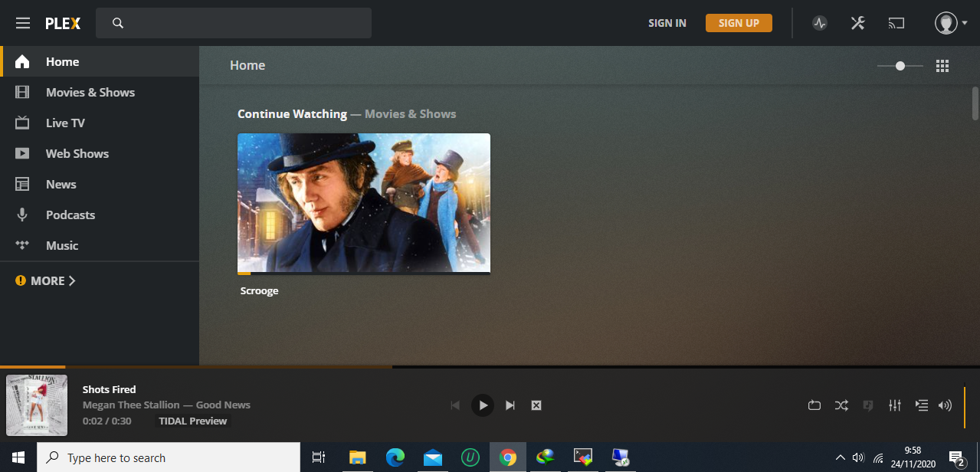Click the SIGN UP button

739,23
